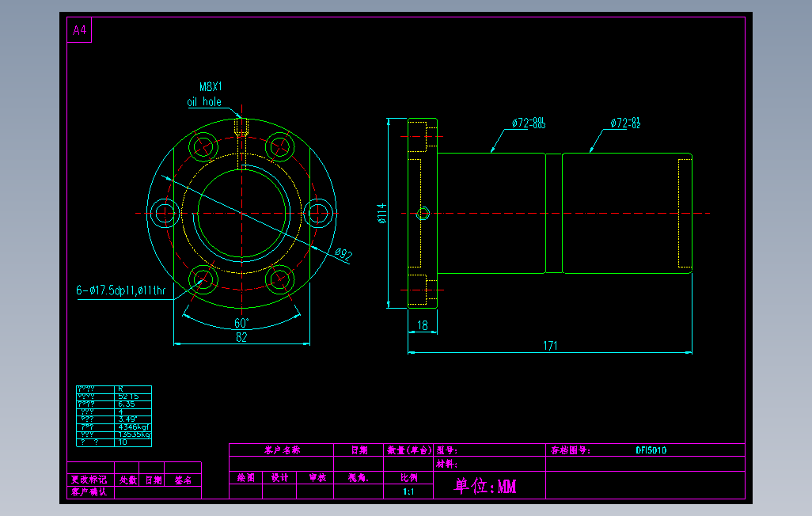This screenshot has width=812, height=516.
Task: Click the 材料: field label
Action: click(x=446, y=464)
